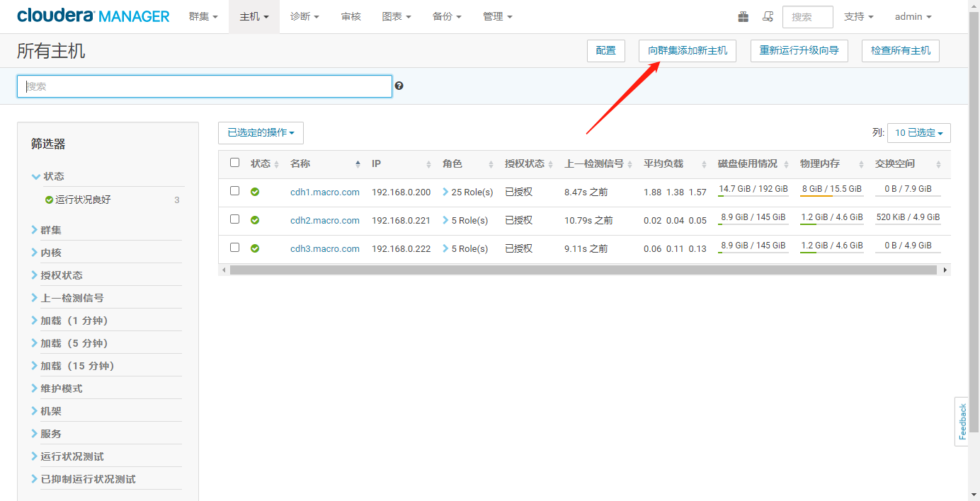The width and height of the screenshot is (980, 501).
Task: Sort by the IP column sort icon
Action: pyautogui.click(x=428, y=164)
